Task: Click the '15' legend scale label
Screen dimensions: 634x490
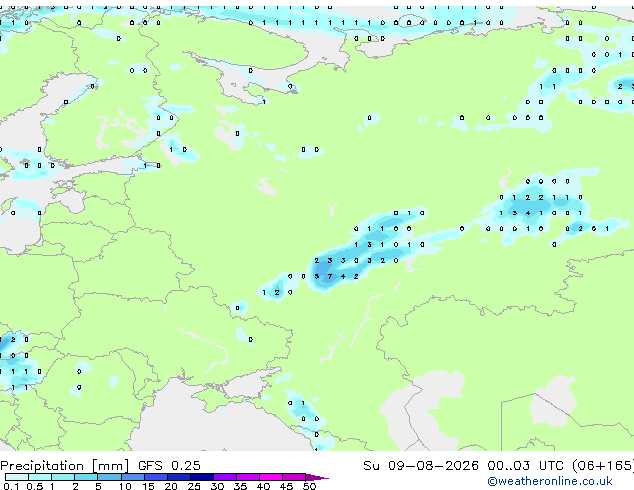Action: pos(148,486)
